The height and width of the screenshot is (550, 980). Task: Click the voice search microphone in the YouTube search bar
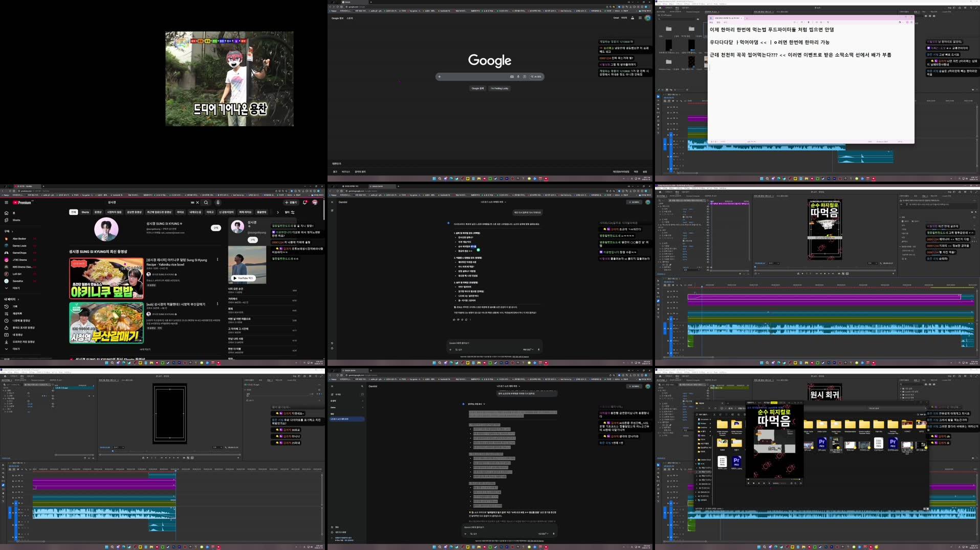tap(217, 203)
